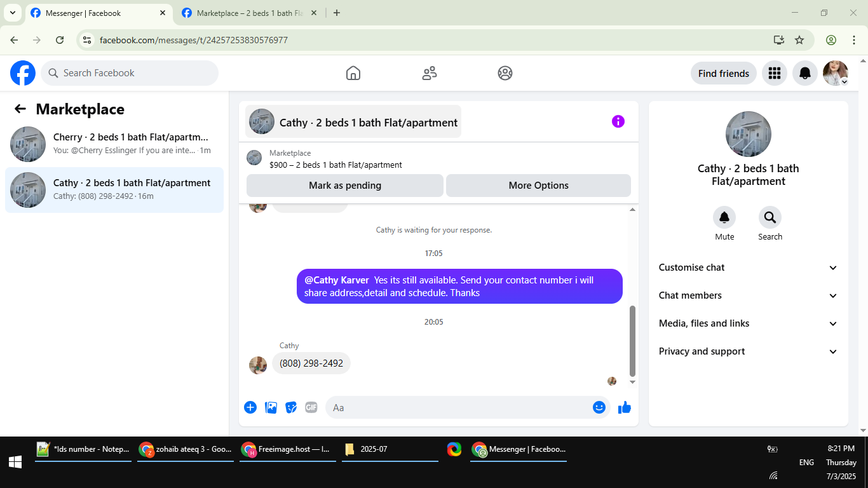View site information icon in address bar

(x=88, y=40)
